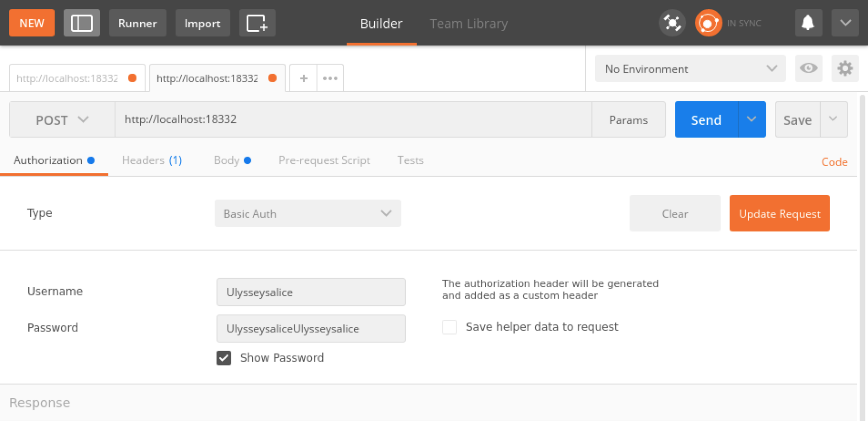
Task: Open the interceptor/proxy satellite icon
Action: [x=672, y=23]
